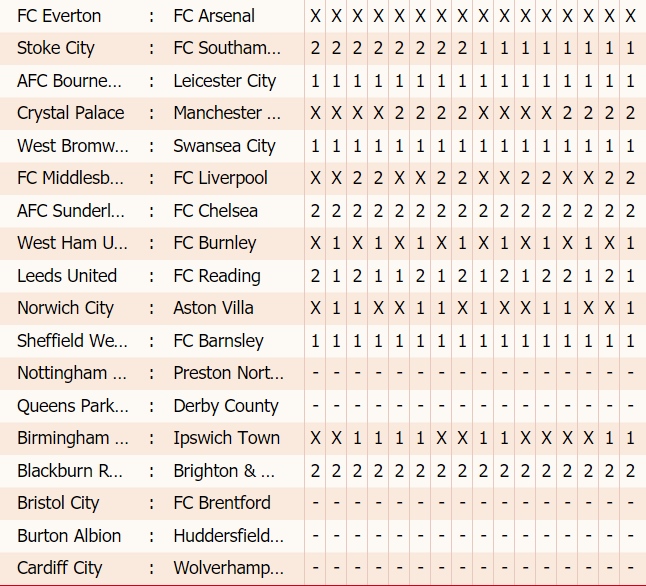Click the Swansea City team name
The width and height of the screenshot is (646, 586).
[x=224, y=146]
